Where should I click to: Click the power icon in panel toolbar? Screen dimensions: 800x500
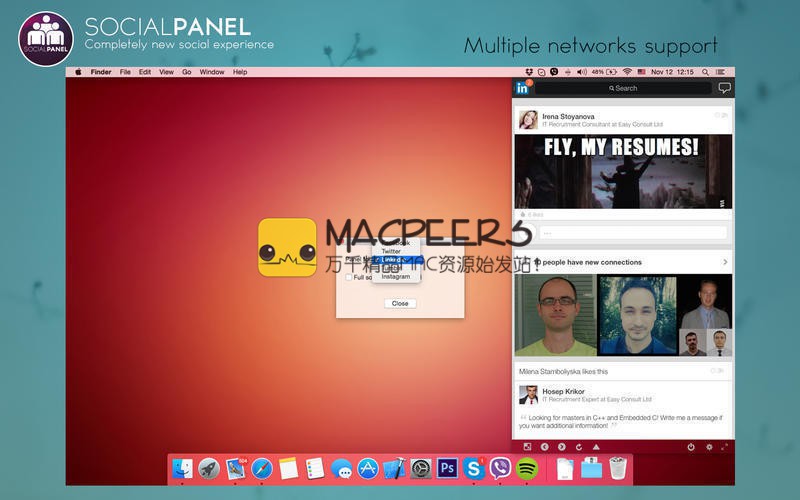point(690,446)
